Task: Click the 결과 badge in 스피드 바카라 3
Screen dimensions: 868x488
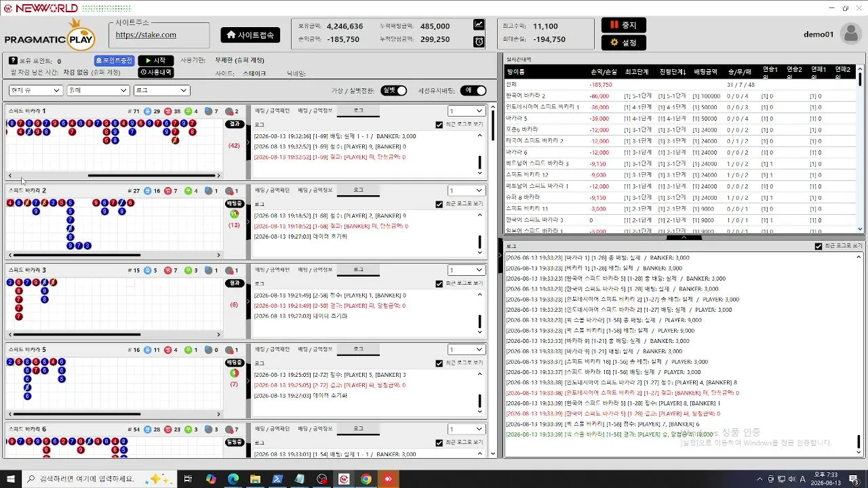Action: (235, 283)
